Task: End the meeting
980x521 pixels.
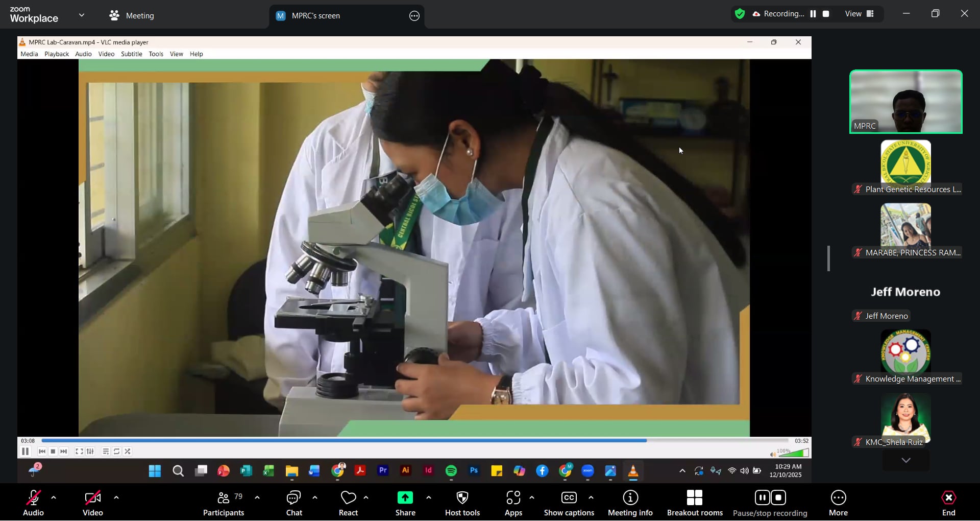Action: pyautogui.click(x=948, y=504)
